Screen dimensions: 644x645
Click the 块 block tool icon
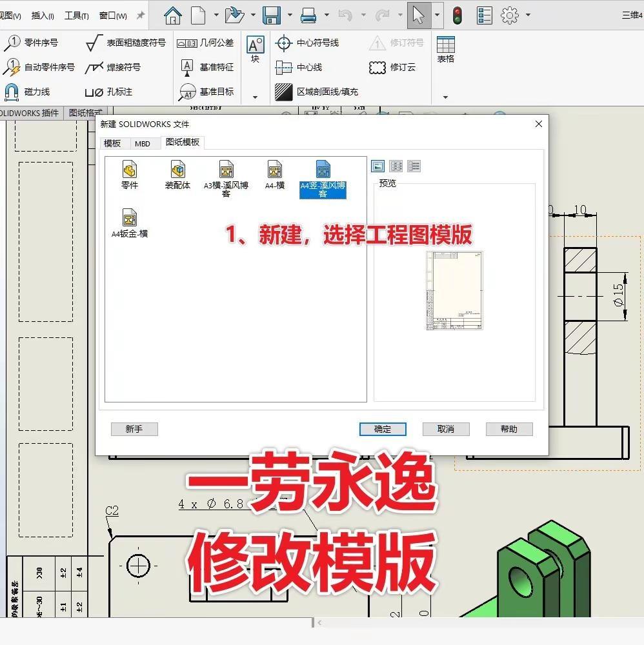point(255,49)
